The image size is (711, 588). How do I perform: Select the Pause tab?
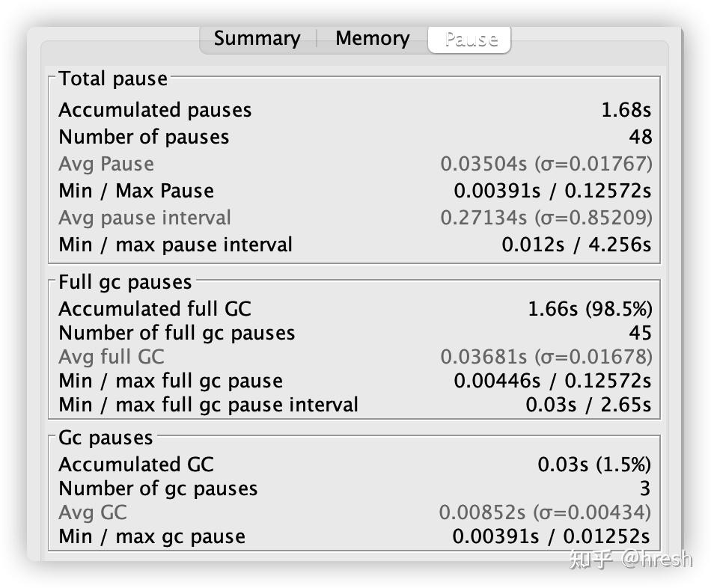tap(470, 40)
